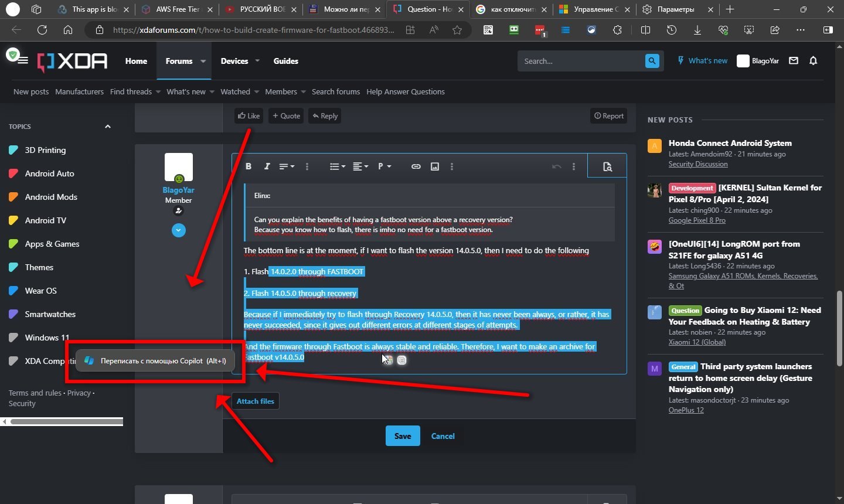Screen dimensions: 844x504
Task: Open the New posts sub-navigation link
Action: tap(31, 92)
